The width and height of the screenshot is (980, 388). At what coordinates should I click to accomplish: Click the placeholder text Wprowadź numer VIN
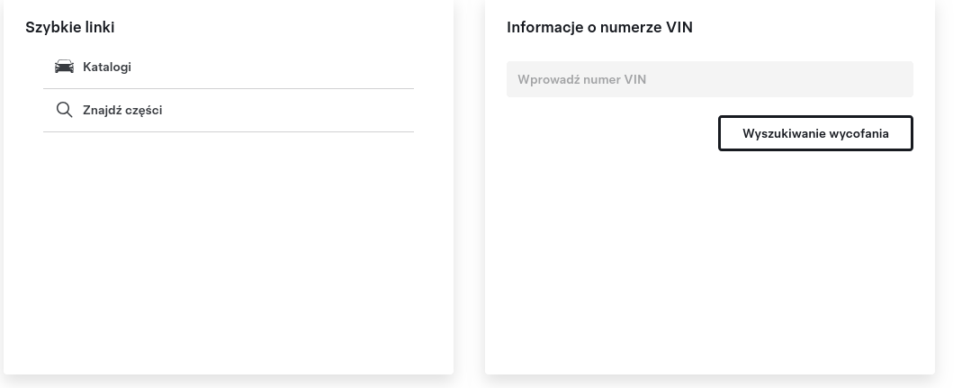coord(582,79)
